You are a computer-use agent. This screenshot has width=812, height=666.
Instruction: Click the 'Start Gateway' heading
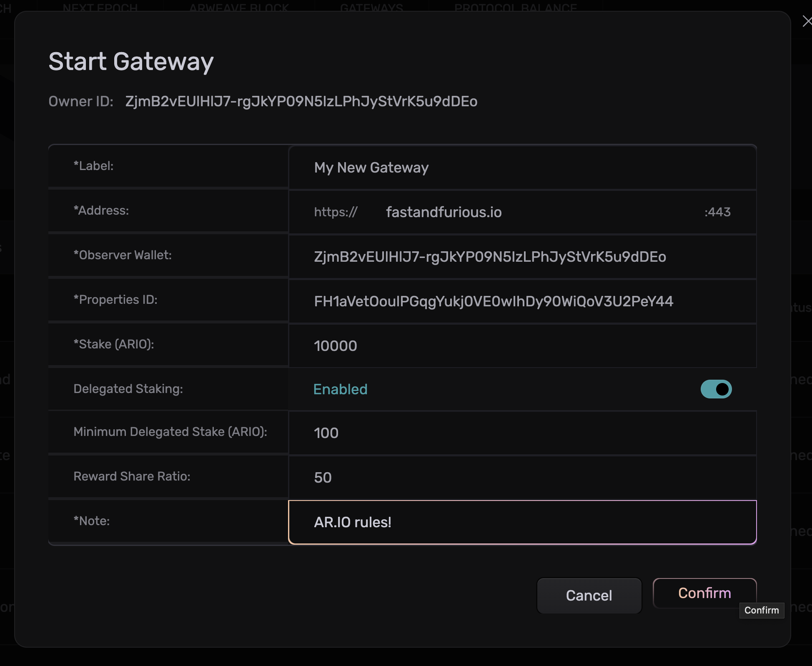click(x=131, y=62)
